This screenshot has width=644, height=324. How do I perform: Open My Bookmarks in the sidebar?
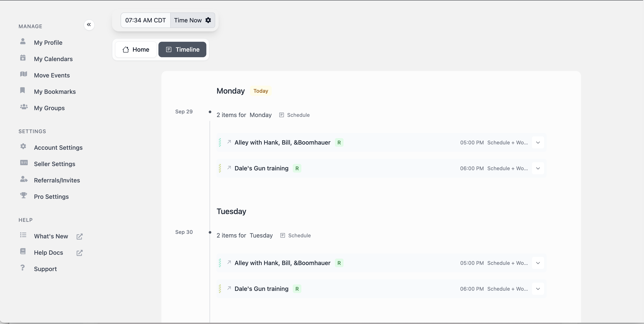pyautogui.click(x=55, y=92)
